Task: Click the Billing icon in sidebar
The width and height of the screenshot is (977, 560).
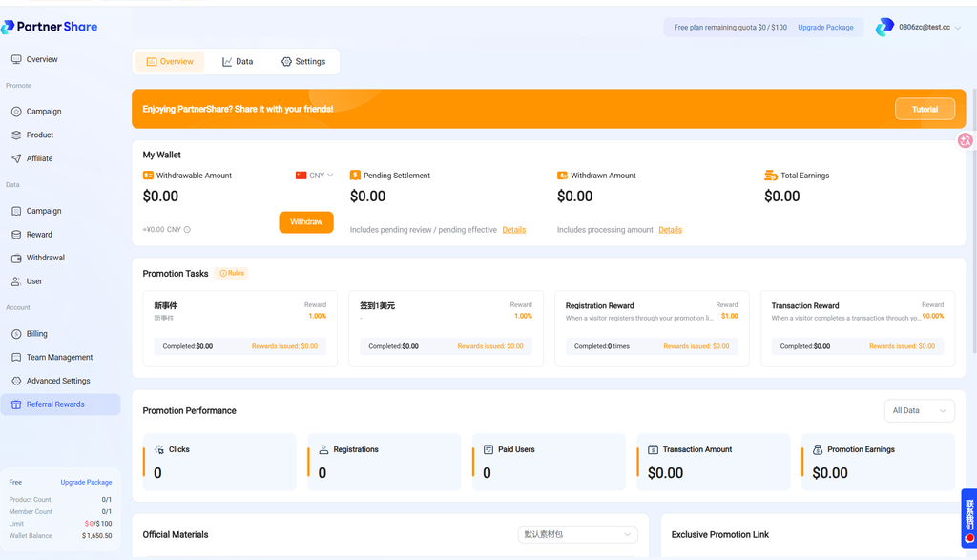Action: 16,334
